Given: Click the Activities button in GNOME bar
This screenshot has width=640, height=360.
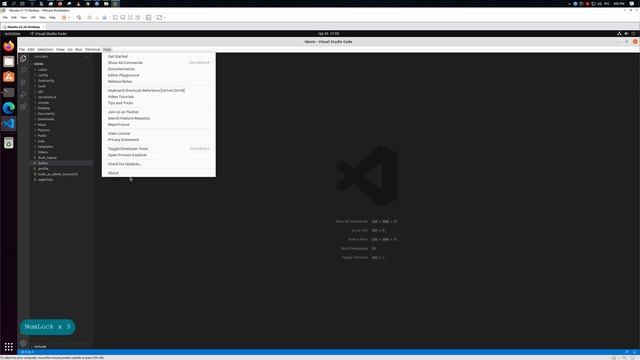Looking at the screenshot, I should [12, 33].
